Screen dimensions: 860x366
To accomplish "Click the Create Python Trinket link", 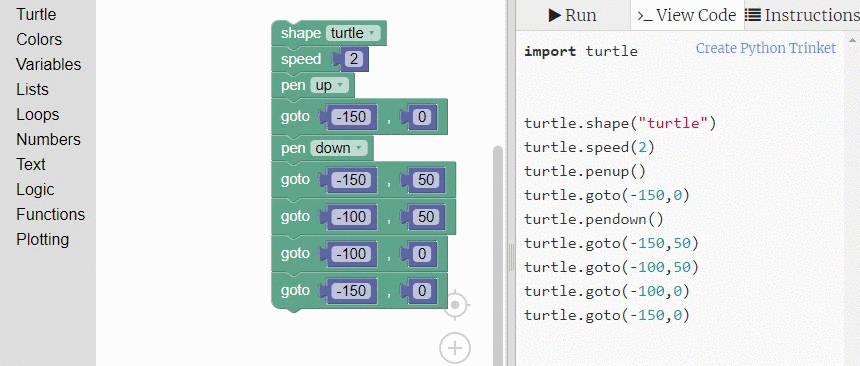I will tap(766, 48).
